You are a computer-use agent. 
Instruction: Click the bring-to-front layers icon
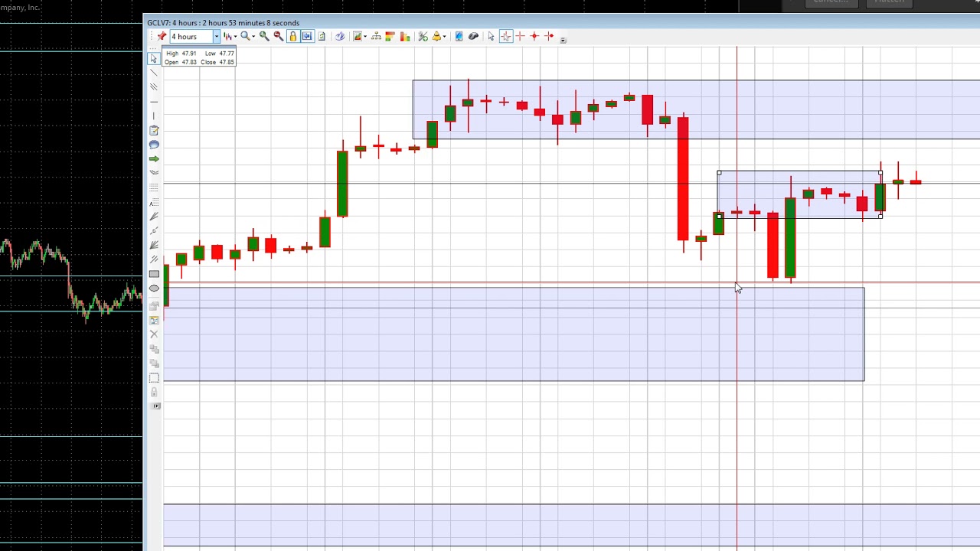[x=154, y=349]
